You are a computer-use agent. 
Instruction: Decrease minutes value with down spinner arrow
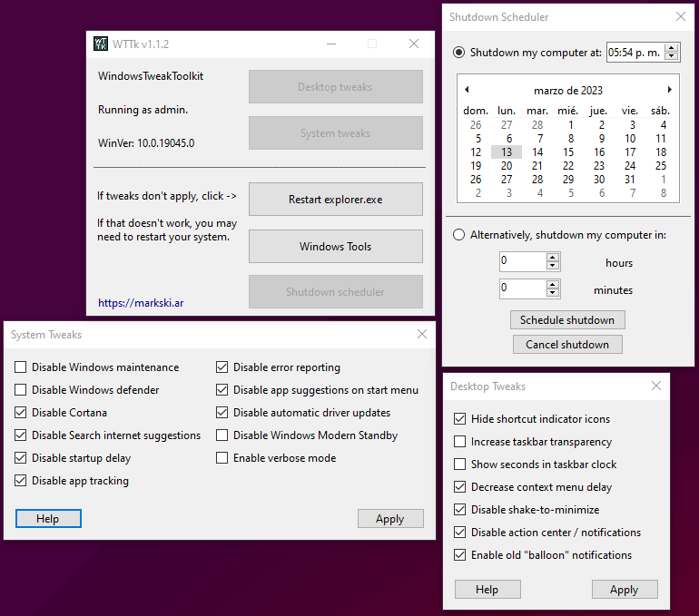coord(553,294)
